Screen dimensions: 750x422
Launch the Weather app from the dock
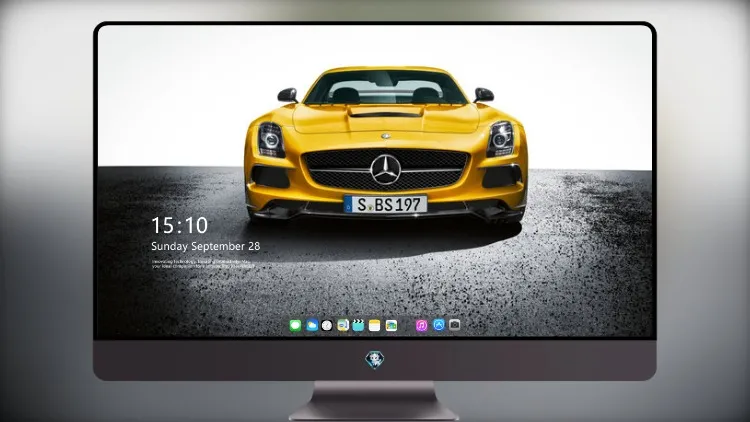pyautogui.click(x=312, y=326)
